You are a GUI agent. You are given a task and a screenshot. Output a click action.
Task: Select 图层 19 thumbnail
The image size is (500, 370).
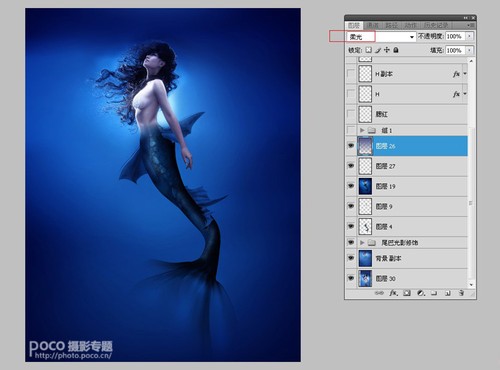tap(365, 186)
